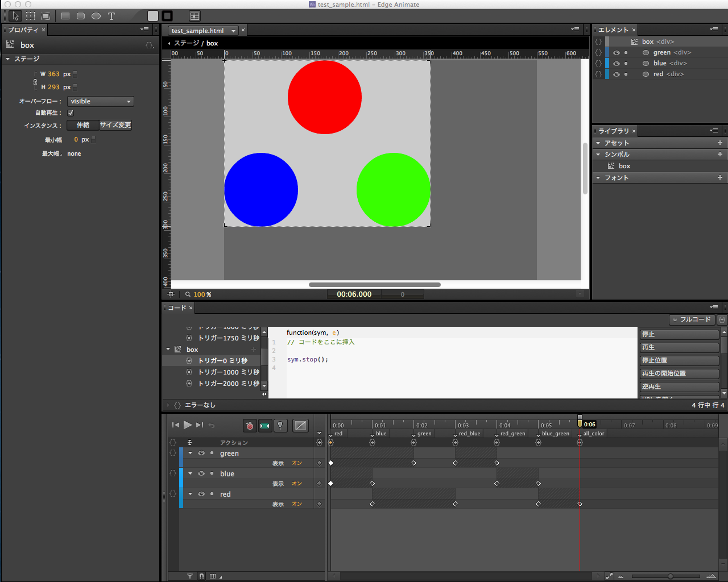Viewport: 728px width, 582px height.
Task: Toggle the Auto-Keyframe stopwatch button
Action: point(249,425)
